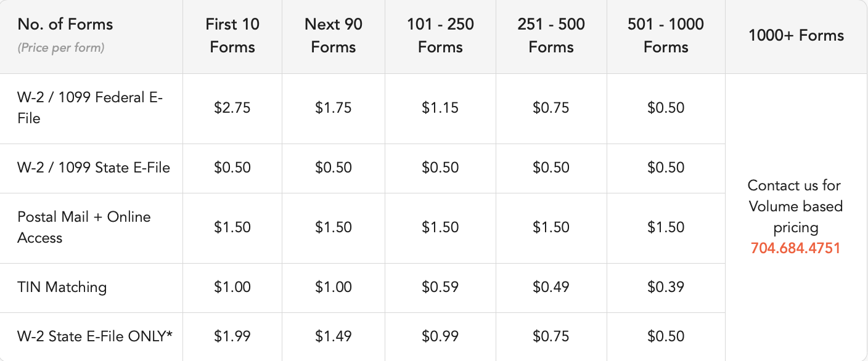The width and height of the screenshot is (868, 361).
Task: Click the 'First 10 Forms' column header
Action: click(x=232, y=36)
